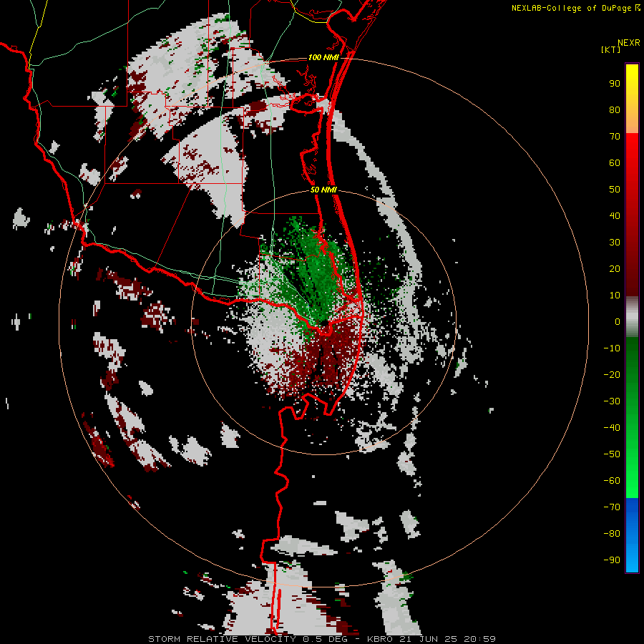Click the -90 value on velocity scale
This screenshot has width=644, height=644.
(x=612, y=560)
